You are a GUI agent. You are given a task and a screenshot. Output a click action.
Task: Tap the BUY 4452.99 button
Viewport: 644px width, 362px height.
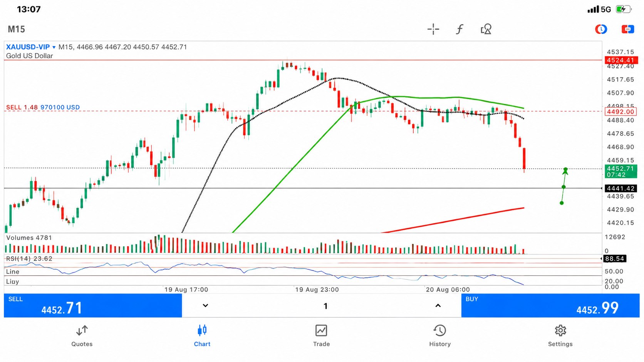point(550,305)
